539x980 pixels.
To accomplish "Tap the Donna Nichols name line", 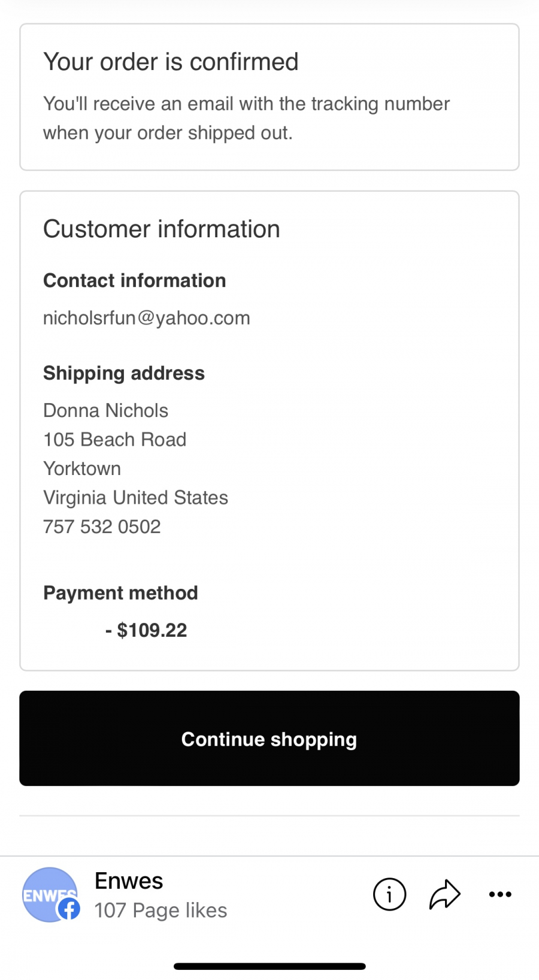I will point(105,410).
